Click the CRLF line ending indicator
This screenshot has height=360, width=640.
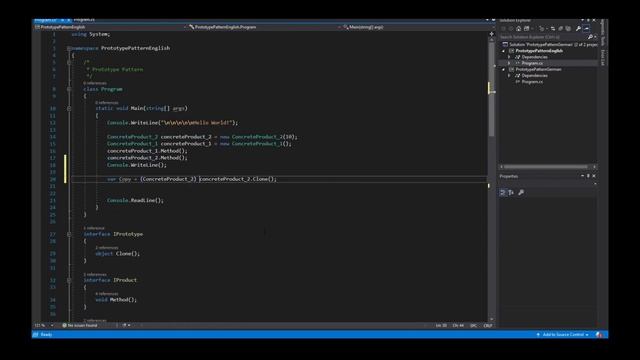pyautogui.click(x=487, y=326)
